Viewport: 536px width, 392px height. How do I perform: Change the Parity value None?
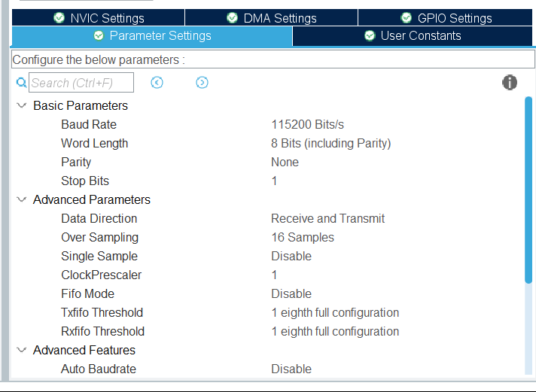point(285,163)
